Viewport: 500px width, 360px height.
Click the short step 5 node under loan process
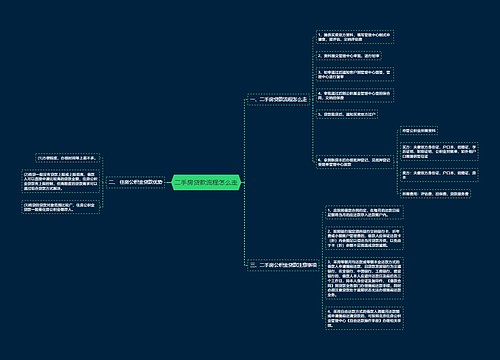point(347,114)
